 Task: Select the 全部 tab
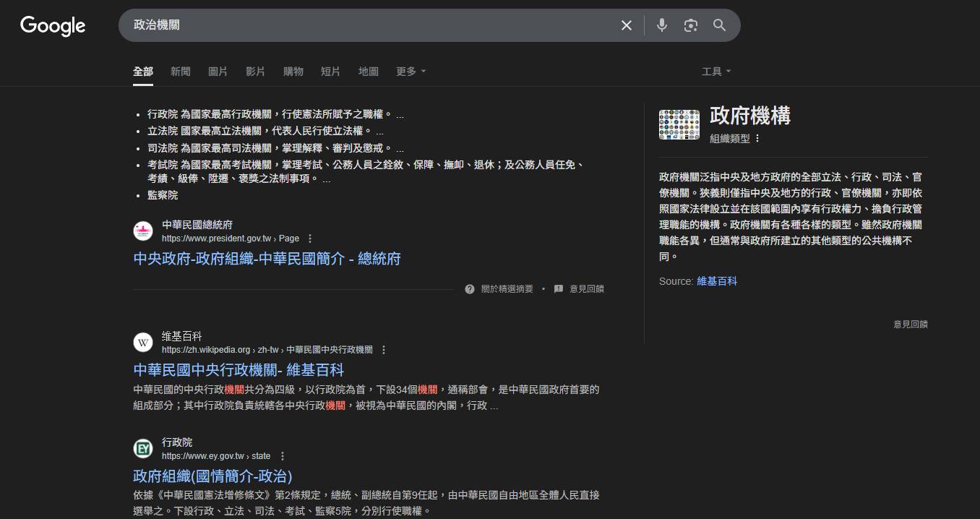tap(143, 71)
